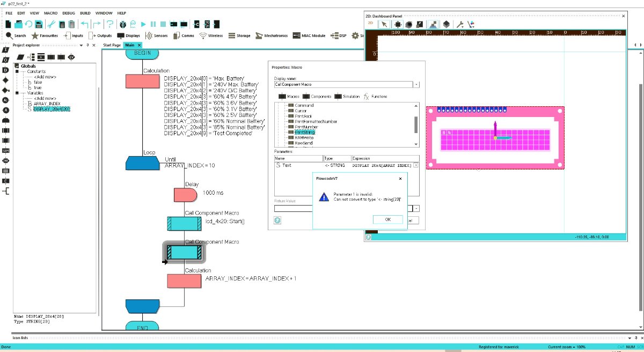Click the Input icon in left toolbar
644x352 pixels.
click(5, 49)
